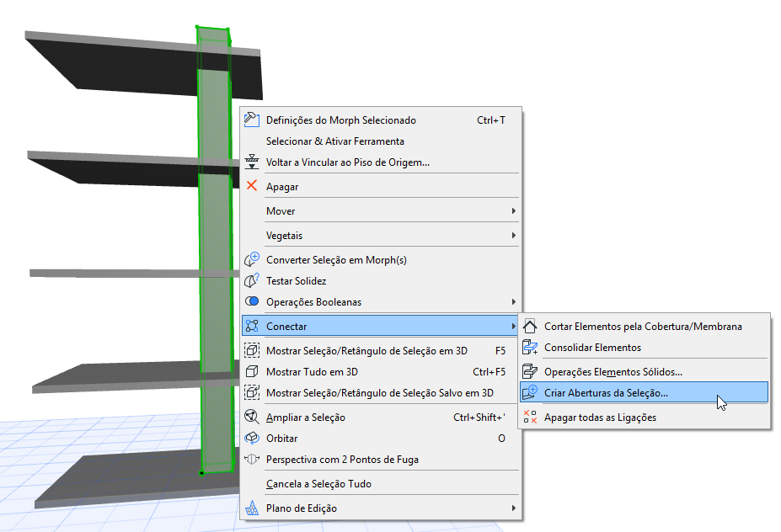Screen dimensions: 781x532
Task: Click the Orbitar icon
Action: click(x=252, y=438)
